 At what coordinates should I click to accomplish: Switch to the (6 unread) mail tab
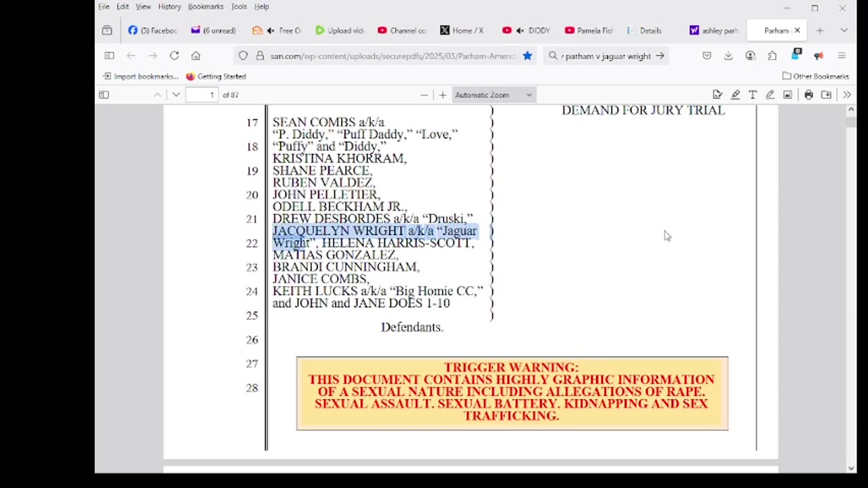coord(214,30)
